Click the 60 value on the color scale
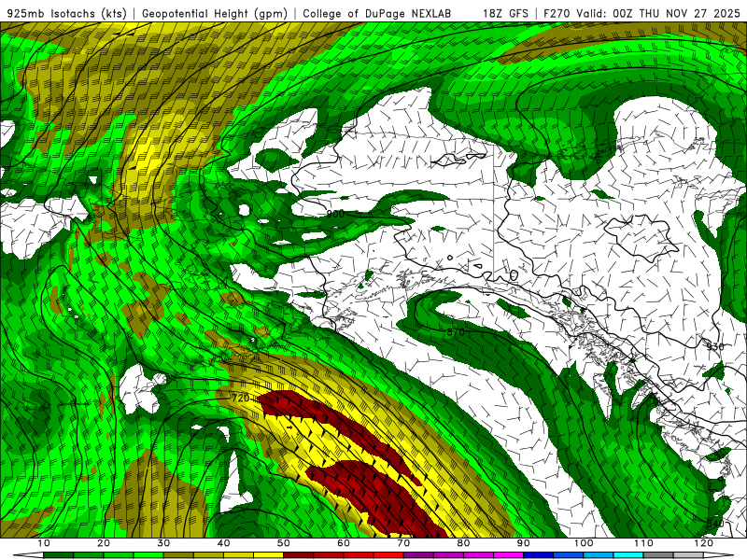This screenshot has height=560, width=747. 344,543
